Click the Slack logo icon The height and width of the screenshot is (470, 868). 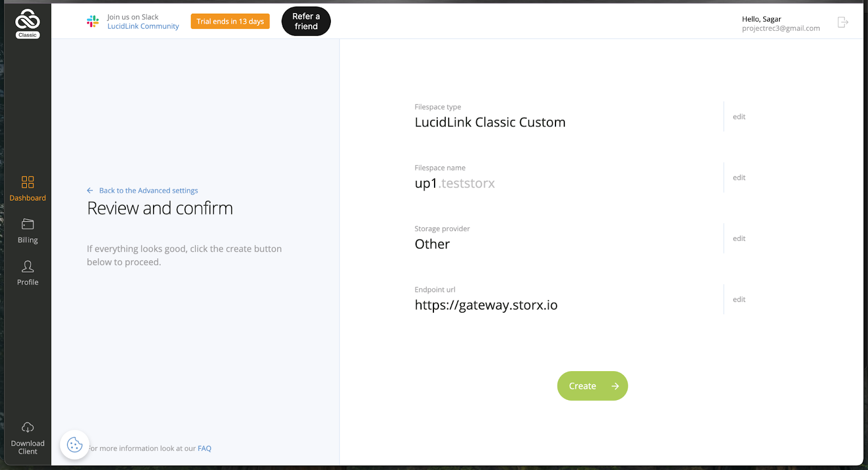coord(93,21)
